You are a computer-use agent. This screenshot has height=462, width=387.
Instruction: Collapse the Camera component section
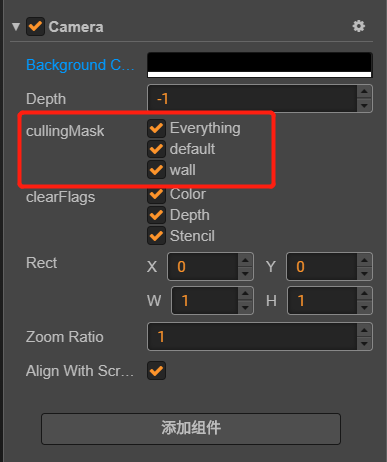point(16,27)
